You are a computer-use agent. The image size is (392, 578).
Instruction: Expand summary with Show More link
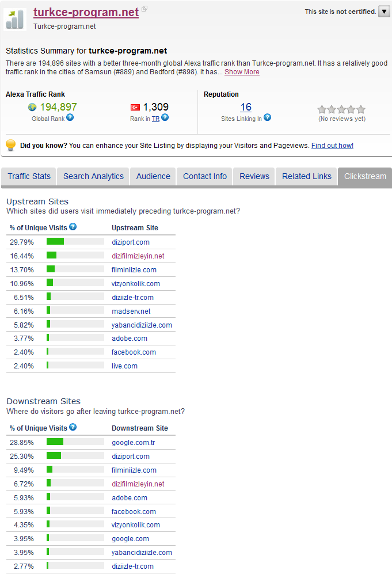pyautogui.click(x=242, y=72)
